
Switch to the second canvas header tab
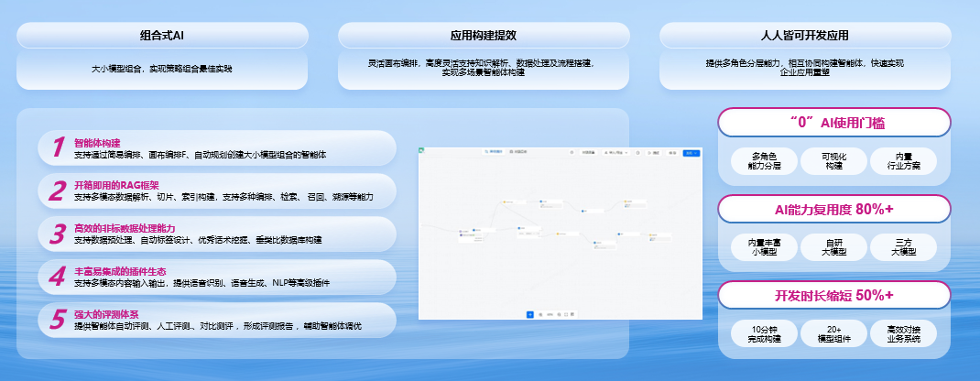click(x=519, y=152)
